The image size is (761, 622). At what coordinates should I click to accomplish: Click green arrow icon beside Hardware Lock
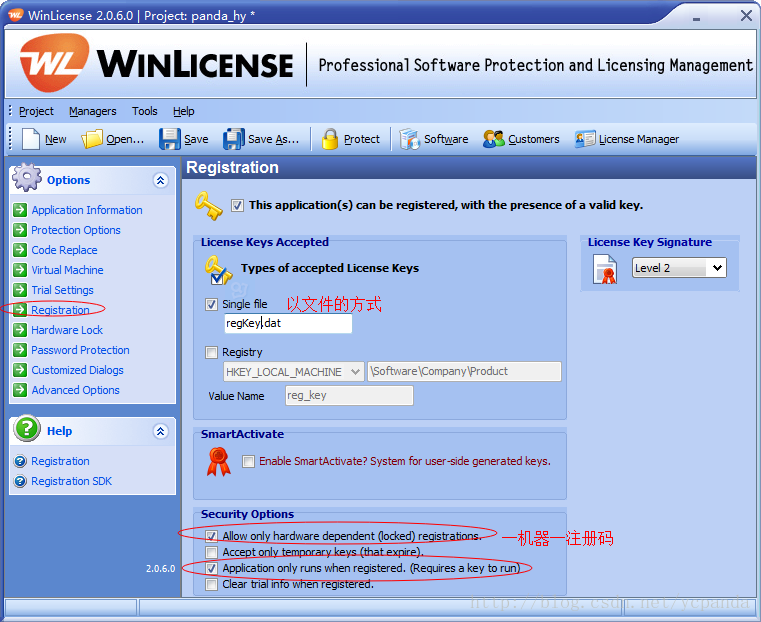pyautogui.click(x=20, y=330)
